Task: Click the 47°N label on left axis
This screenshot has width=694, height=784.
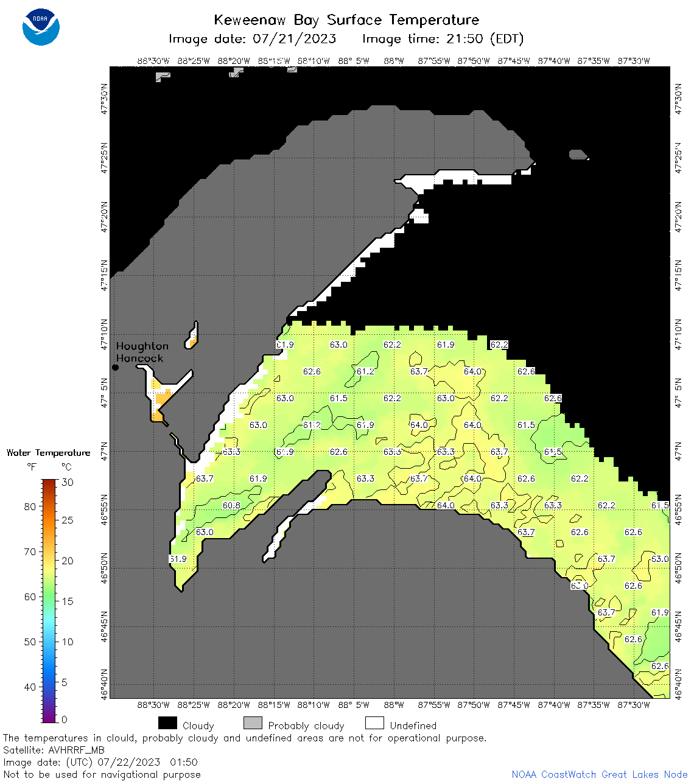Action: click(105, 451)
